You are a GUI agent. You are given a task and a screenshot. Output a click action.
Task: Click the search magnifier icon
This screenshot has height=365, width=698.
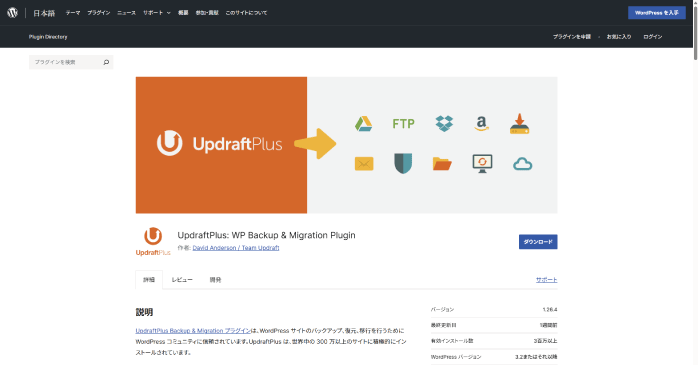[106, 62]
